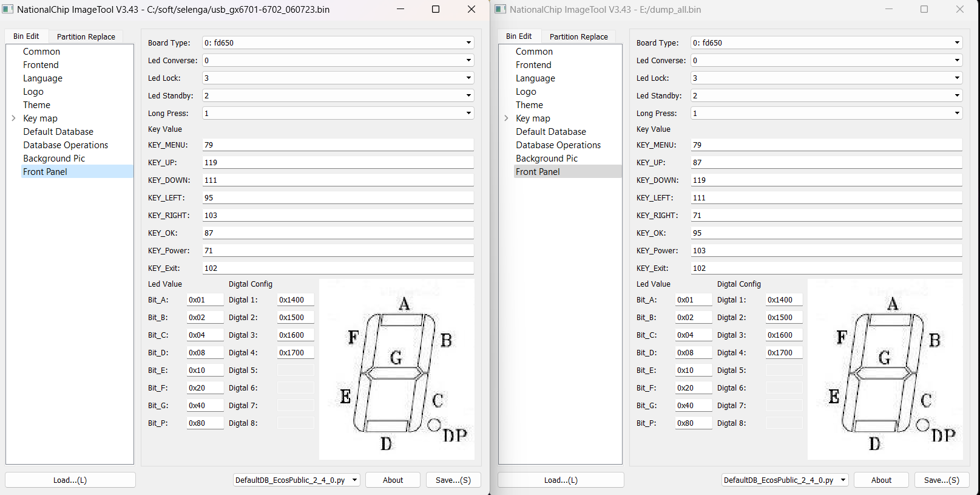The width and height of the screenshot is (980, 495).
Task: Select Language in left window tree
Action: (42, 78)
